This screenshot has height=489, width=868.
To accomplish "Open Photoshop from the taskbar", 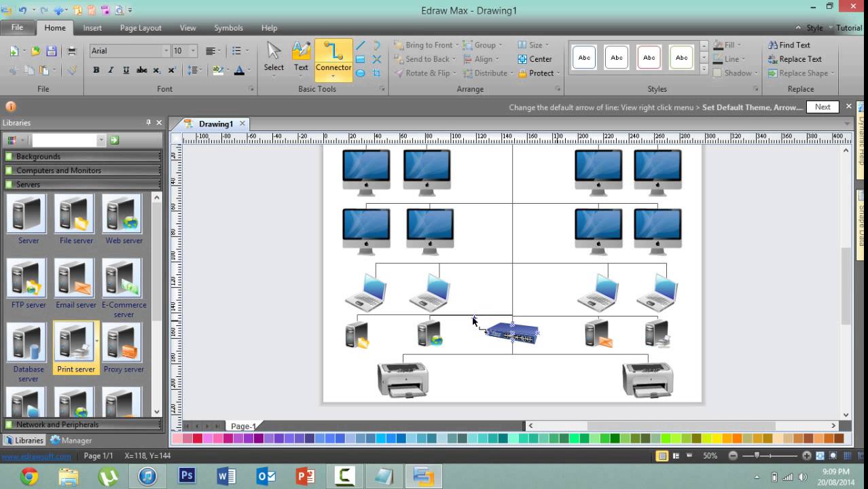I will [x=187, y=475].
